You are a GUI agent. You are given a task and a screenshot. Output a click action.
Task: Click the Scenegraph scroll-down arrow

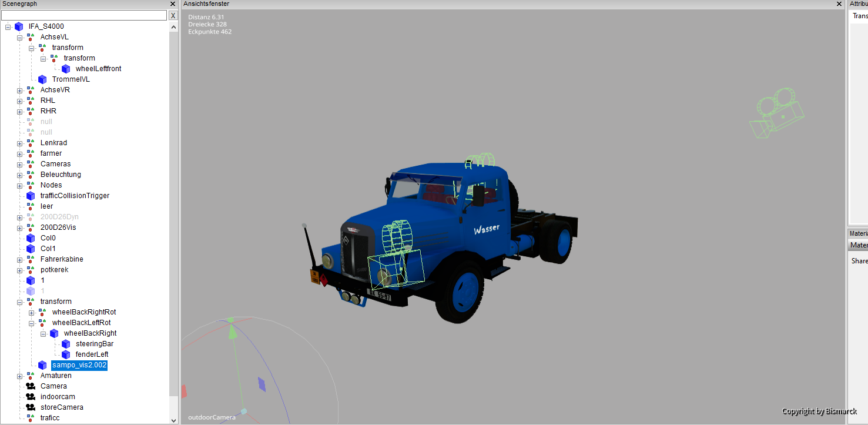(x=173, y=420)
